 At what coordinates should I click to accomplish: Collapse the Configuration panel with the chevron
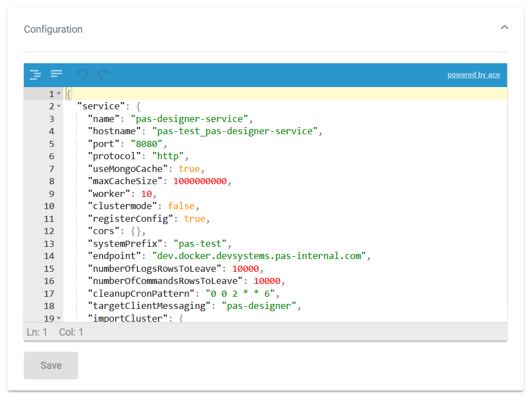click(x=504, y=28)
